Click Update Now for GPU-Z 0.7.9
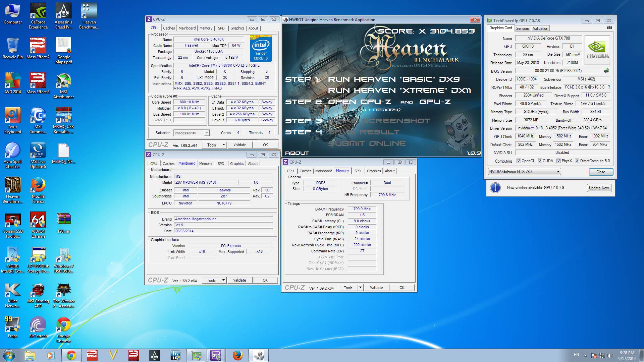This screenshot has height=362, width=644. pos(599,188)
